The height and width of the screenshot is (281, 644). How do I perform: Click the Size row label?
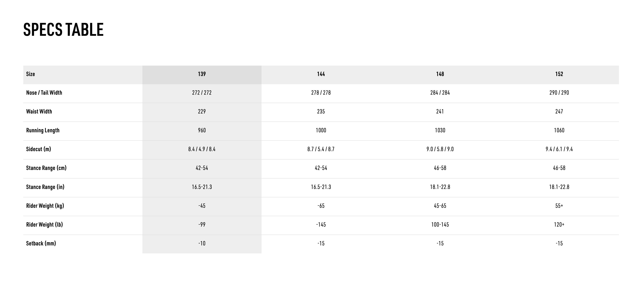coord(31,74)
